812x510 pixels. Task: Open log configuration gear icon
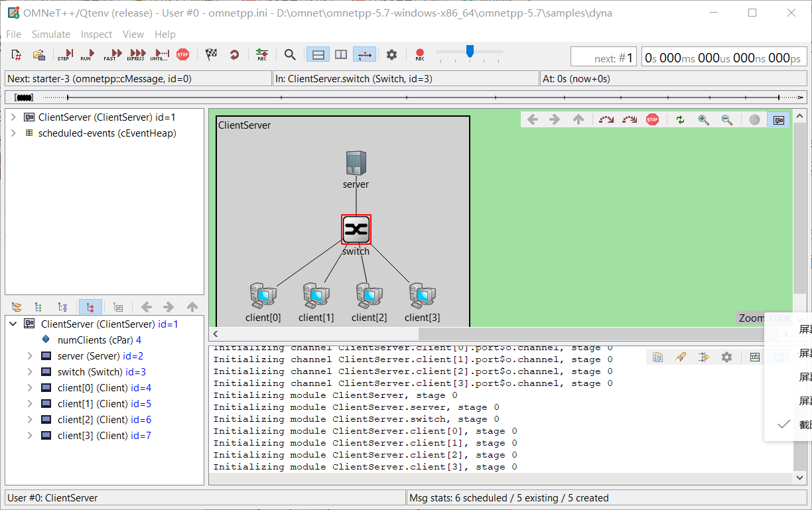tap(727, 357)
